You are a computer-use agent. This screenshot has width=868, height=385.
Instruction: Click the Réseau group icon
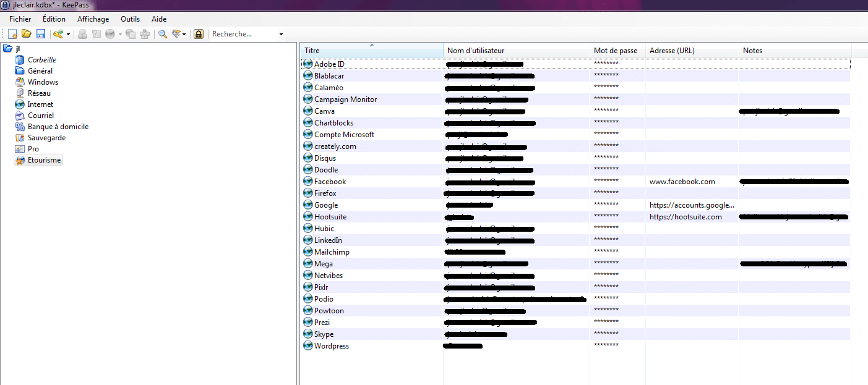pos(20,93)
